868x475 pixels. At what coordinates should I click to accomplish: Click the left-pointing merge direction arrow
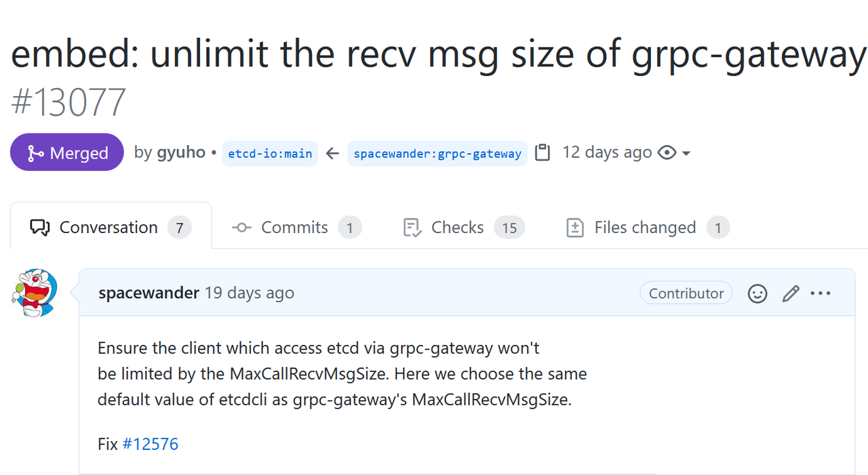[332, 154]
